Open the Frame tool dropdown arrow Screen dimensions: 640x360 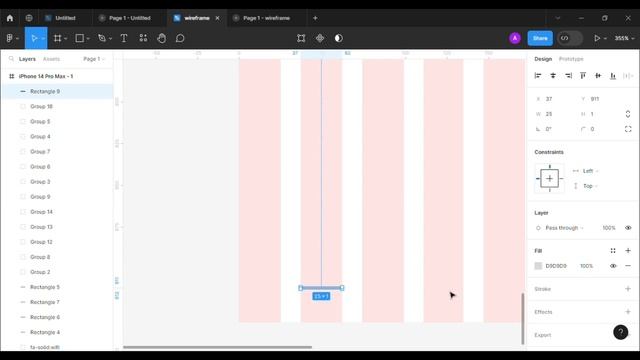click(x=66, y=39)
